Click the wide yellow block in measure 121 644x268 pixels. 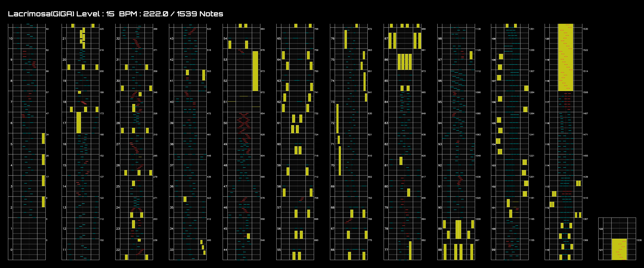point(619,249)
